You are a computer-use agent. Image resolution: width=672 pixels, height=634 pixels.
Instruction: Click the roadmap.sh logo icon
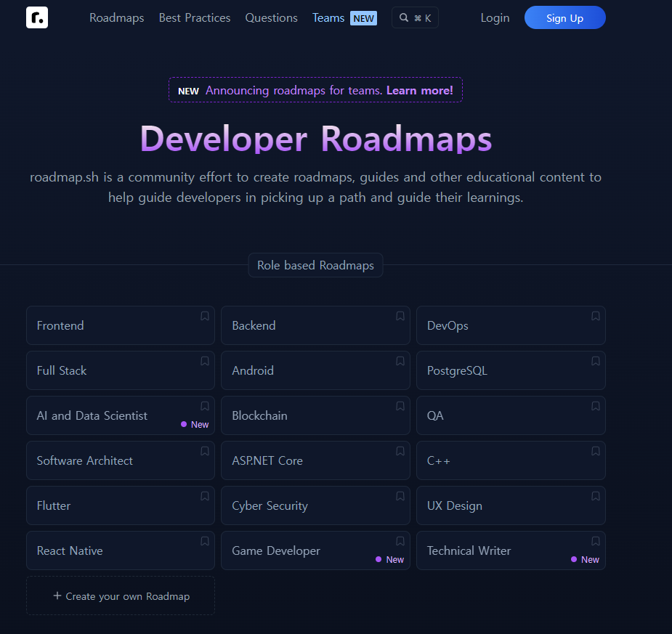click(x=37, y=17)
